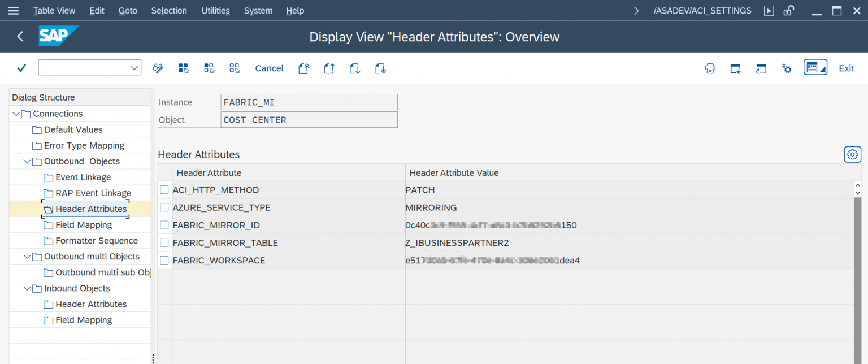Open RAP Event Linkage tree item
The image size is (868, 364).
[x=93, y=193]
